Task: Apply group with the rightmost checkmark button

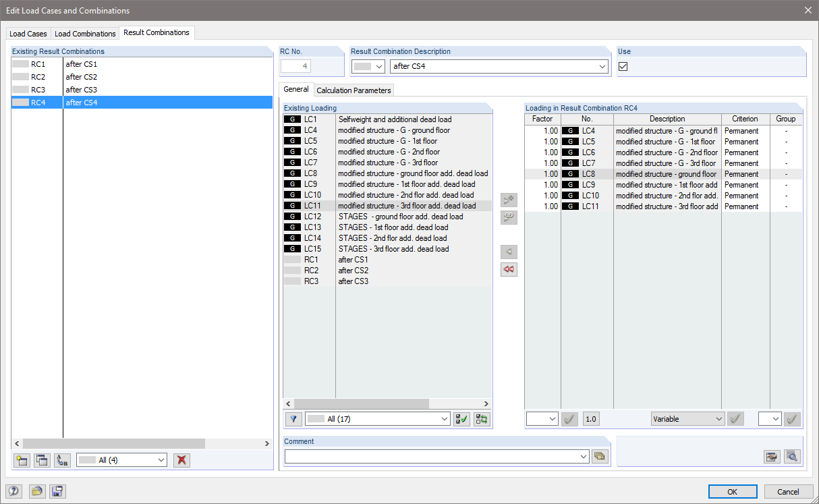Action: coord(792,419)
